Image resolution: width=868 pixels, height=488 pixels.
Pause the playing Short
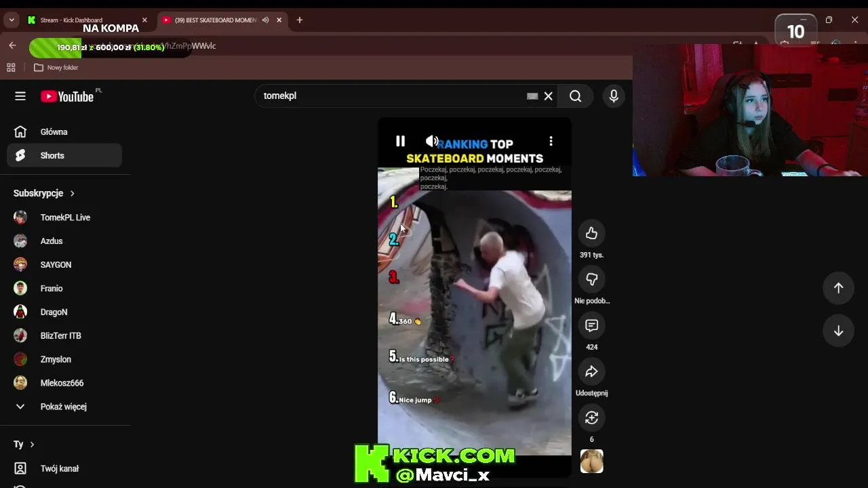[x=400, y=141]
